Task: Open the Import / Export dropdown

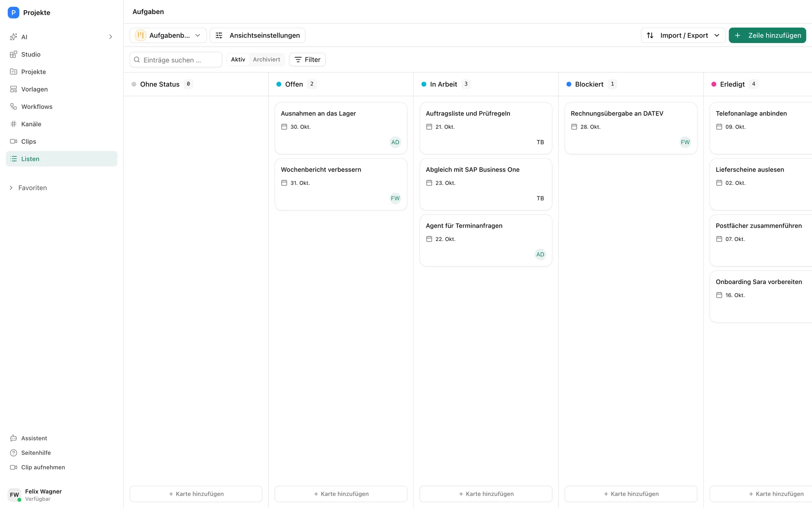Action: click(683, 35)
